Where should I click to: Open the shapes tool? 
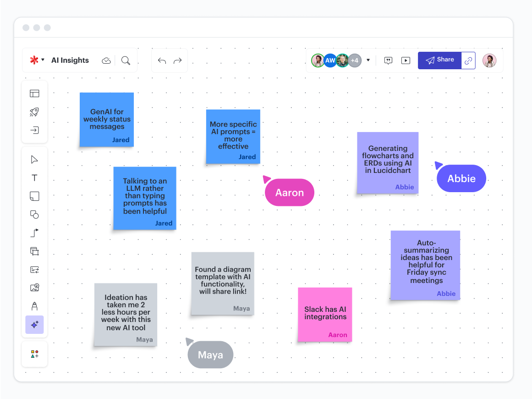coord(34,215)
